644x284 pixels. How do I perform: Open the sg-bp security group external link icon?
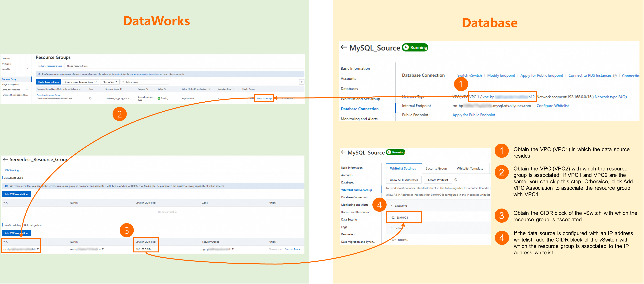point(233,250)
